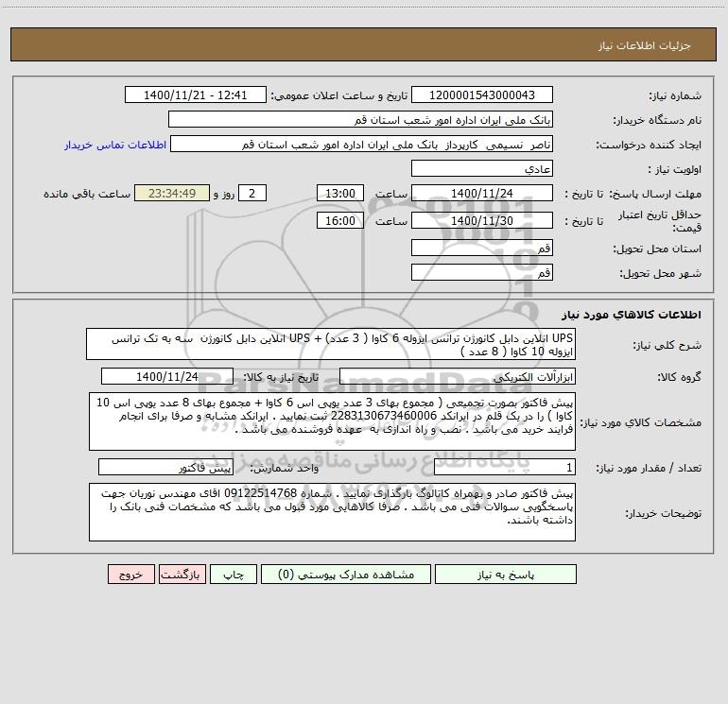Screen dimensions: 728x704
Task: Click the unit of measure field پیش فاکتور
Action: (x=165, y=468)
